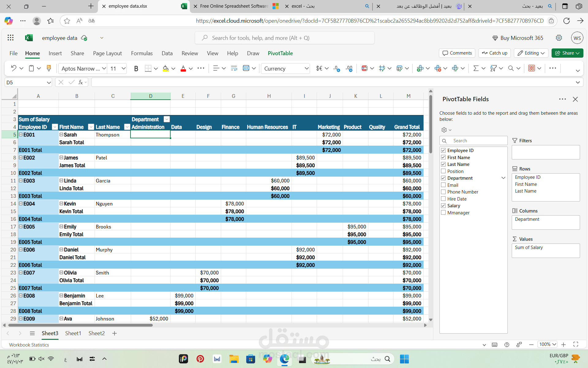Click the Undo icon in the ribbon
The width and height of the screenshot is (588, 368).
click(x=13, y=68)
